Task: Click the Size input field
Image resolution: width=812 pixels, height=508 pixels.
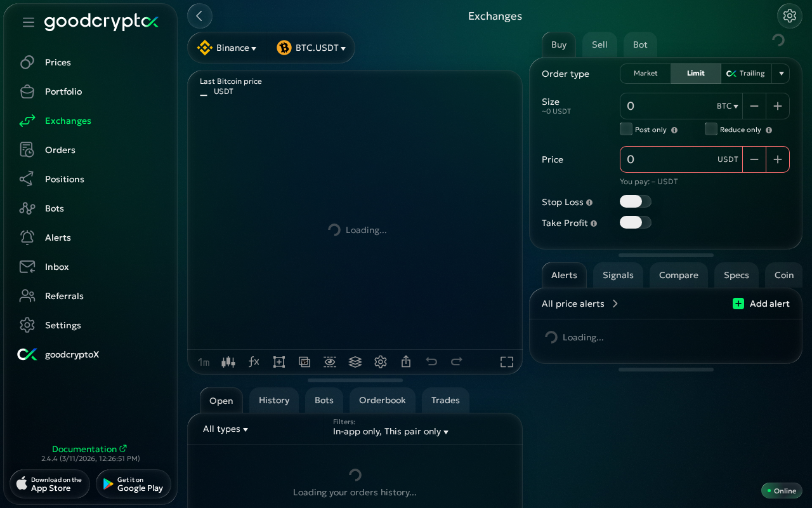Action: (x=667, y=106)
